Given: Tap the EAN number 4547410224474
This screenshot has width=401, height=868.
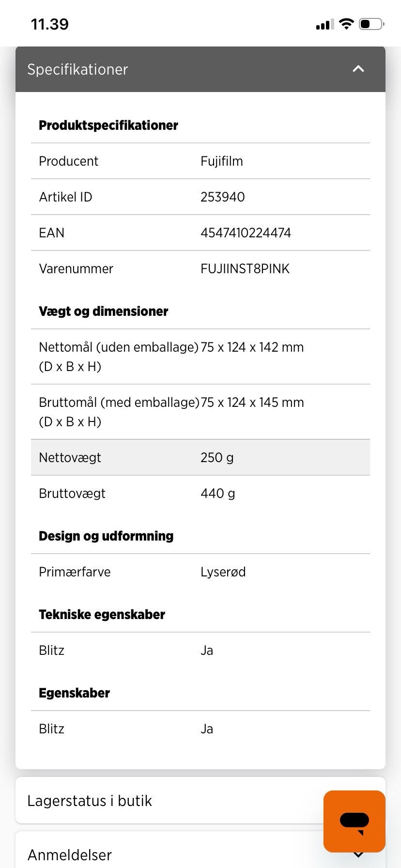Looking at the screenshot, I should (246, 233).
